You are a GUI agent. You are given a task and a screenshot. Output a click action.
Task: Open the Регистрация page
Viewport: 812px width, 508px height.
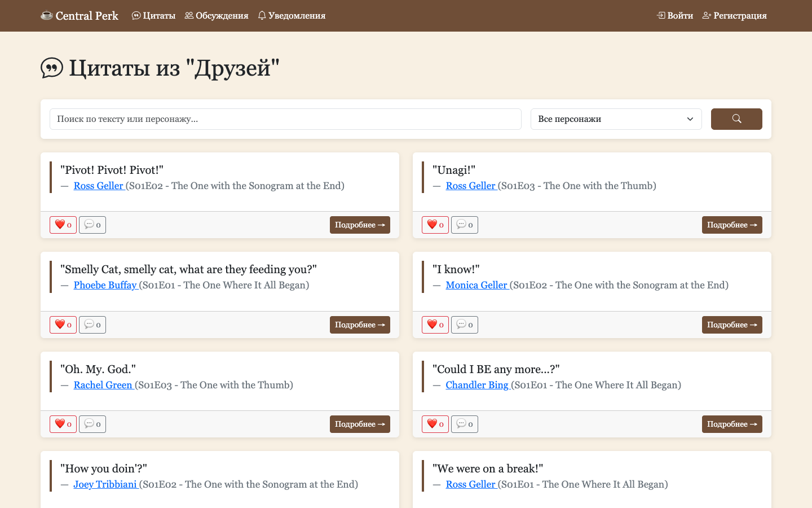[735, 16]
